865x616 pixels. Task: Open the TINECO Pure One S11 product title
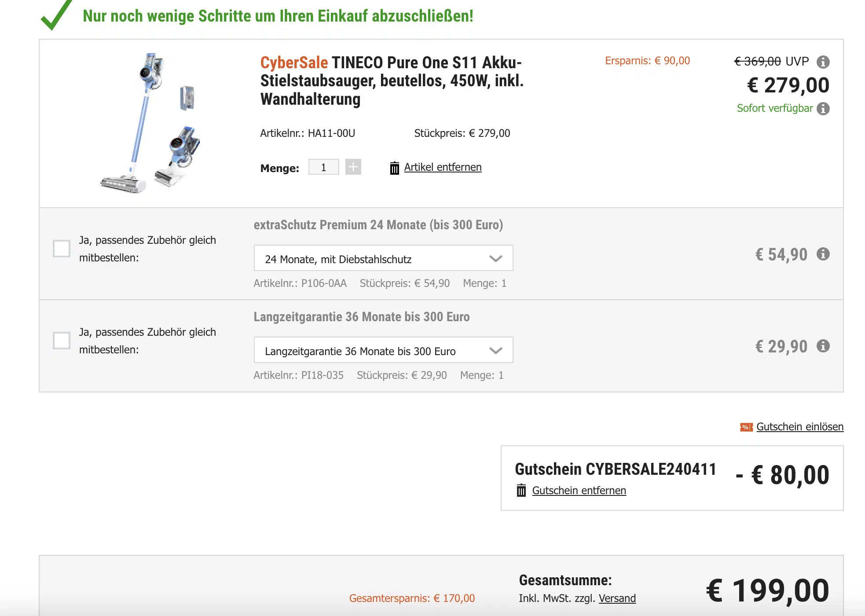pyautogui.click(x=392, y=81)
